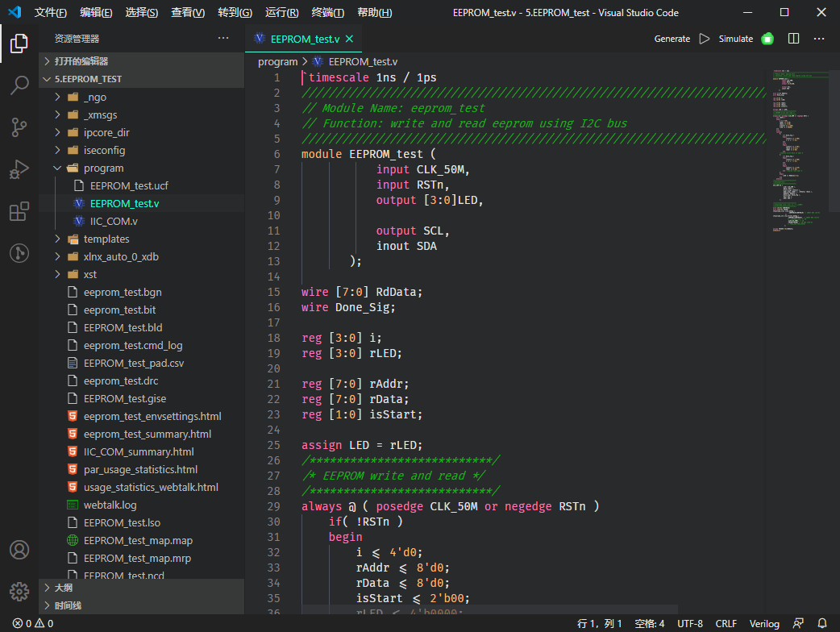Open the Search view in the activity bar
This screenshot has width=840, height=632.
point(19,85)
